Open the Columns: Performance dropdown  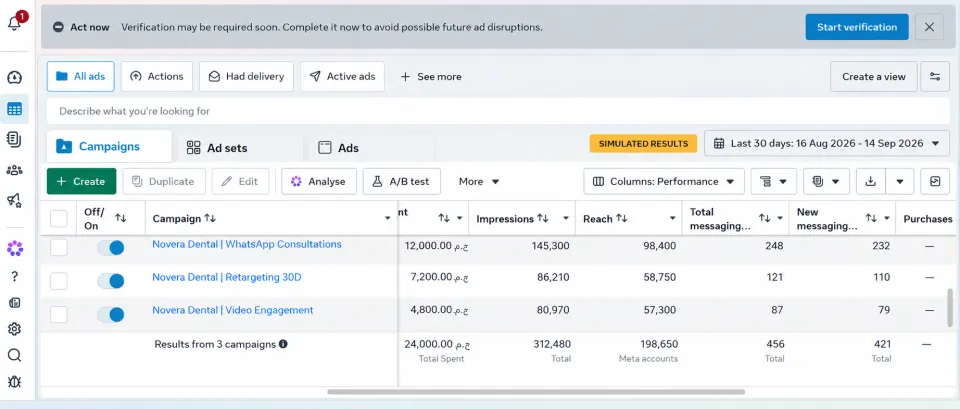click(664, 181)
